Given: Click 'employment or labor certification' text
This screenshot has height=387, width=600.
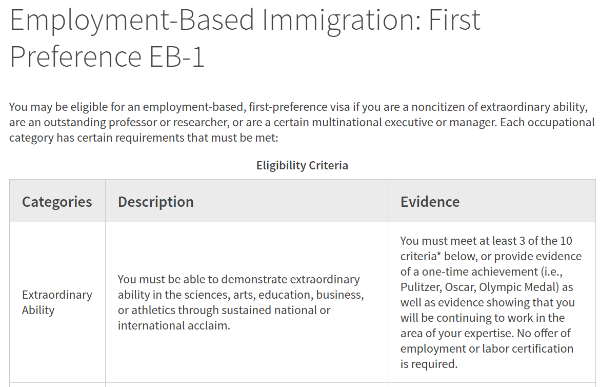Looking at the screenshot, I should [487, 348].
